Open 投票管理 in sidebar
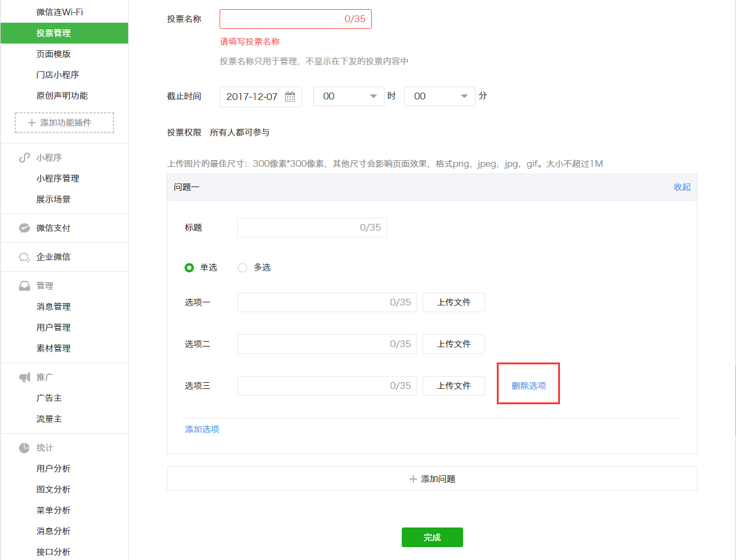This screenshot has height=560, width=736. 64,33
